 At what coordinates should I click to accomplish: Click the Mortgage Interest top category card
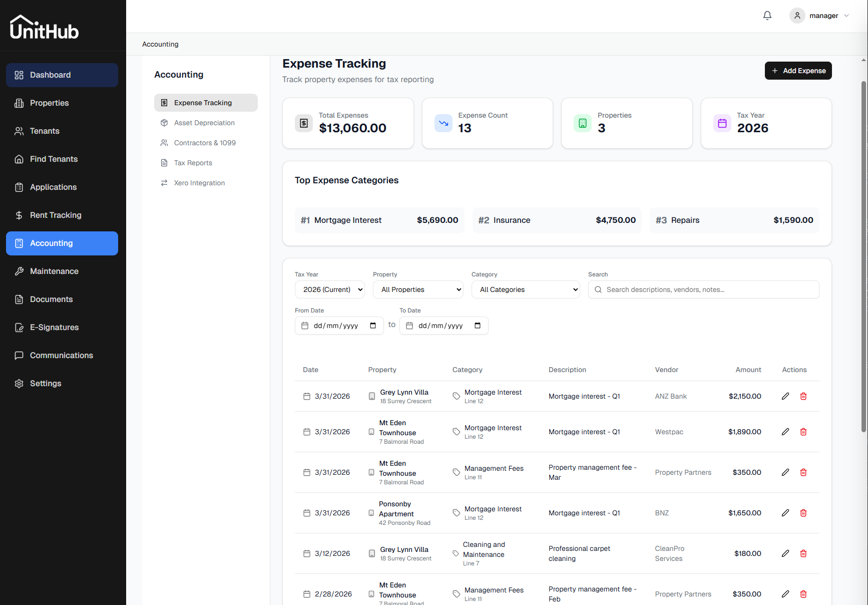(379, 220)
